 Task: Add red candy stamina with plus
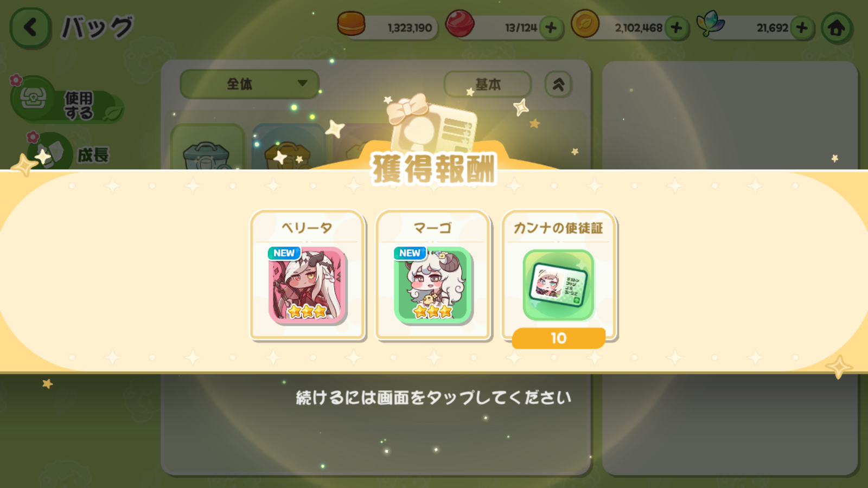click(551, 28)
